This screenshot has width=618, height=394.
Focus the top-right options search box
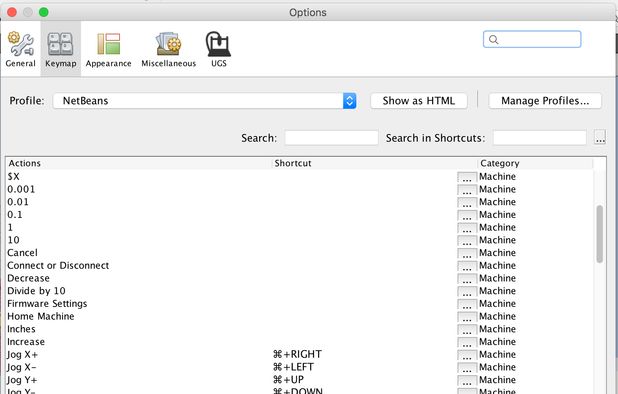tap(532, 39)
